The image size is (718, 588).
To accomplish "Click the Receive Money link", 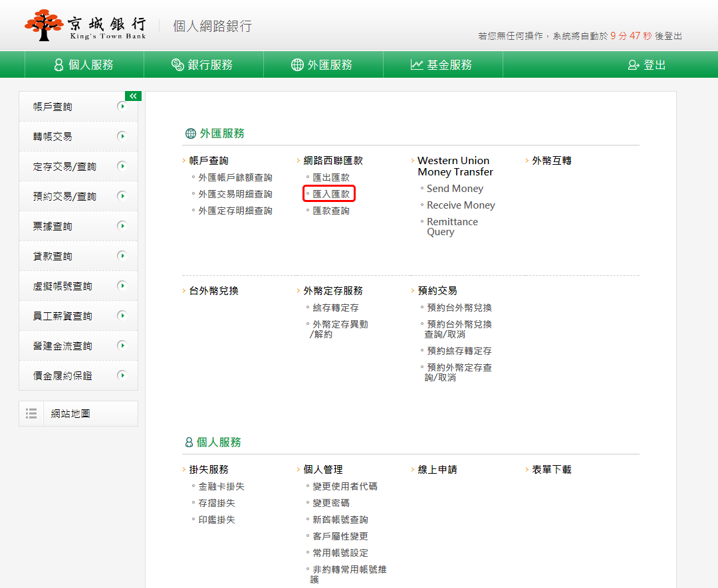I will [461, 205].
